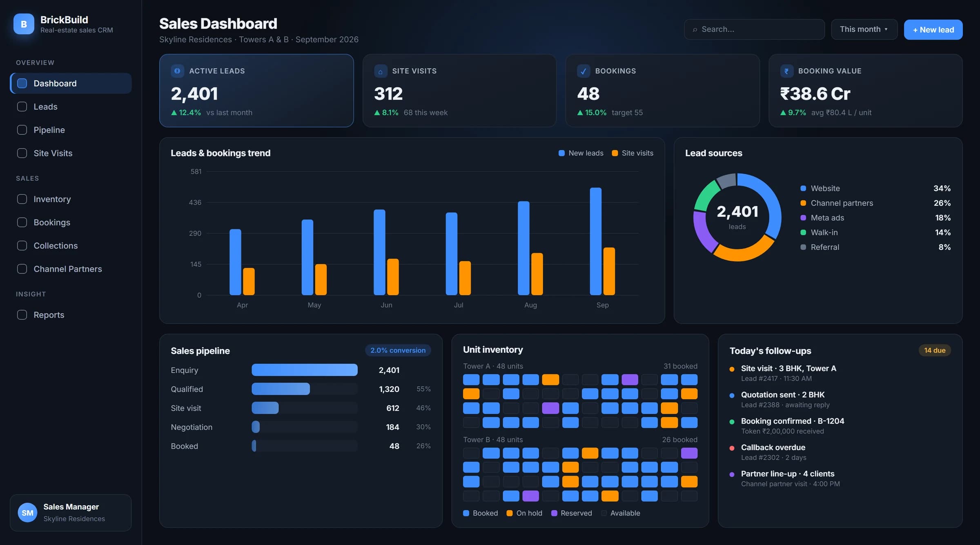The height and width of the screenshot is (545, 980).
Task: Click the SM user avatar
Action: coord(27,513)
